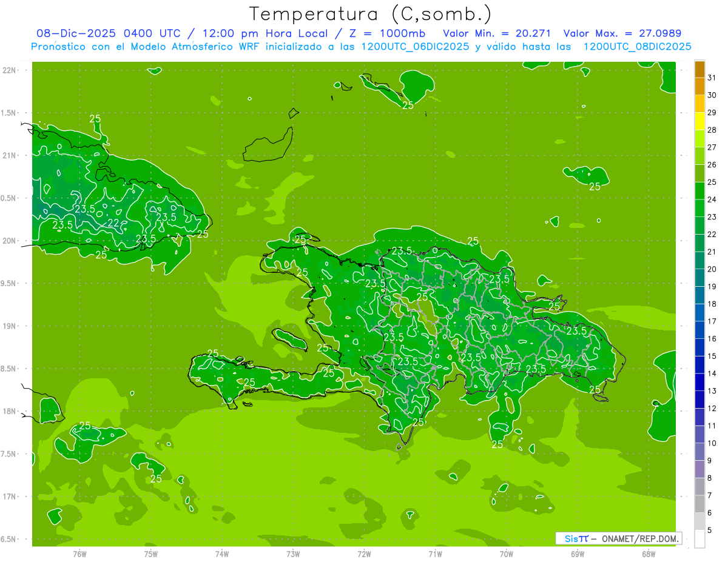Image resolution: width=728 pixels, height=562 pixels.
Task: Click the '5' value on the color scale
Action: pyautogui.click(x=710, y=530)
